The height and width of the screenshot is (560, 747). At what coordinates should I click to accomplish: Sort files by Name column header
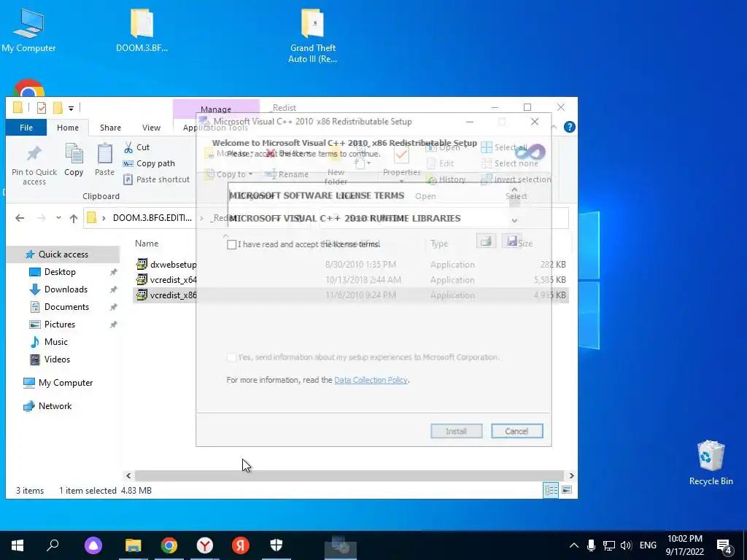point(146,244)
